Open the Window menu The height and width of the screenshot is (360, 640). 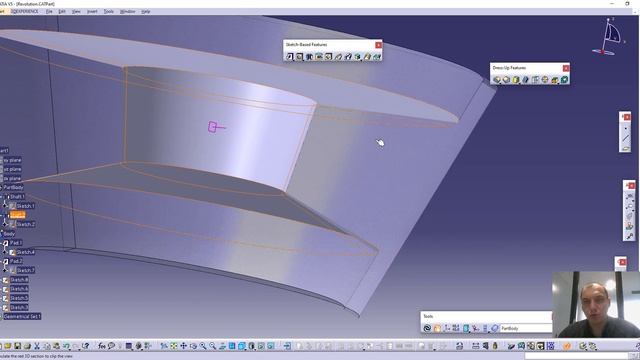click(127, 11)
